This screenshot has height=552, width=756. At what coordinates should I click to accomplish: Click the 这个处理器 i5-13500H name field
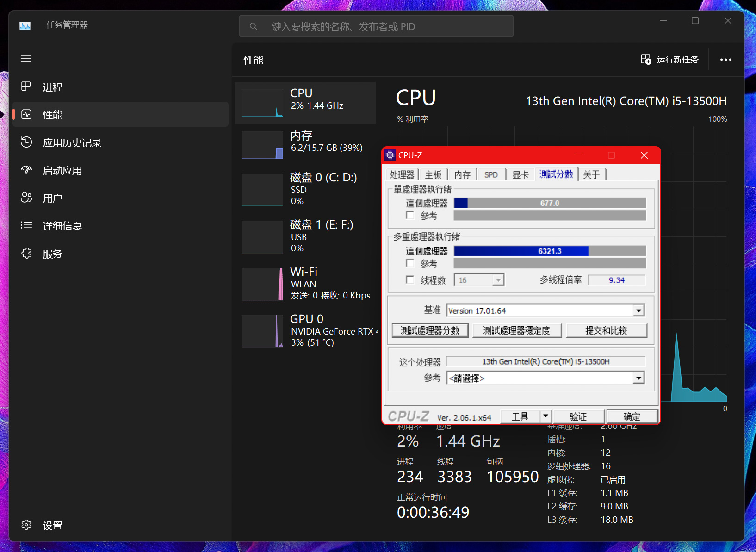(546, 361)
